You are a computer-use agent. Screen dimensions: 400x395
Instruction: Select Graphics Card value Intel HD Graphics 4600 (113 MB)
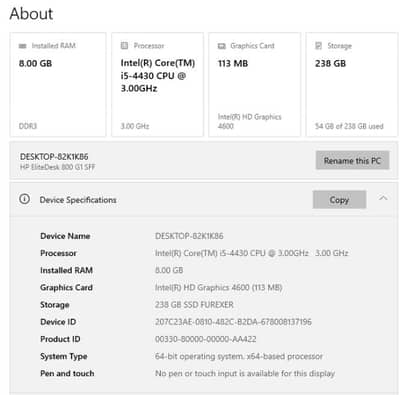[x=219, y=287]
